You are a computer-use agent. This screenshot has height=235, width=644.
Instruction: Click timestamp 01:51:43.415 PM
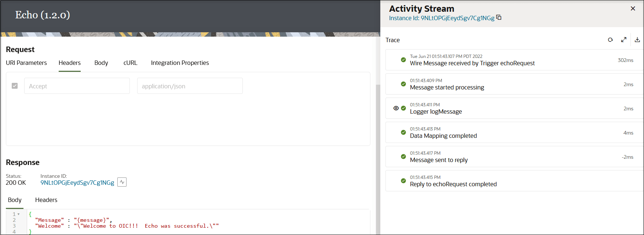point(425,177)
